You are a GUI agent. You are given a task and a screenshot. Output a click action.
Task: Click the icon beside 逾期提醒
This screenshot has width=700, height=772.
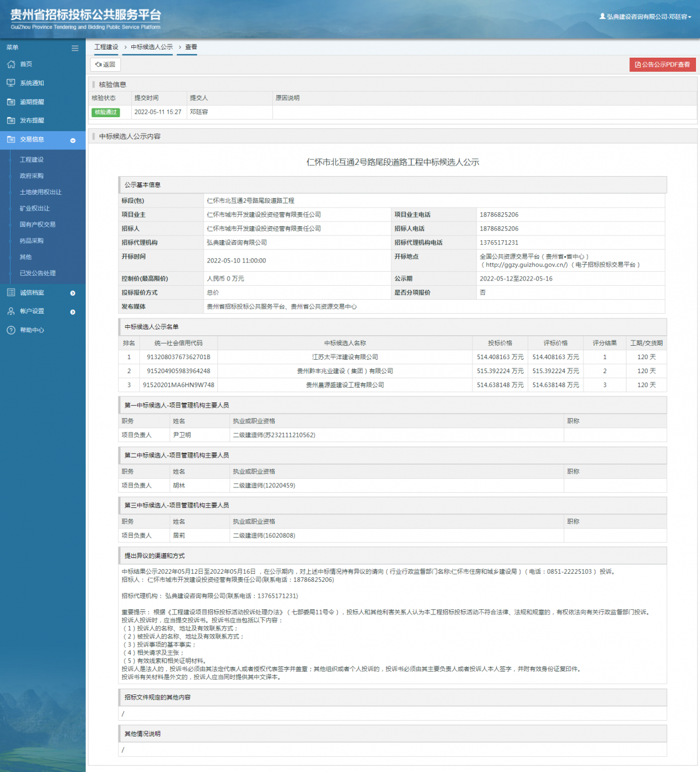tap(10, 101)
